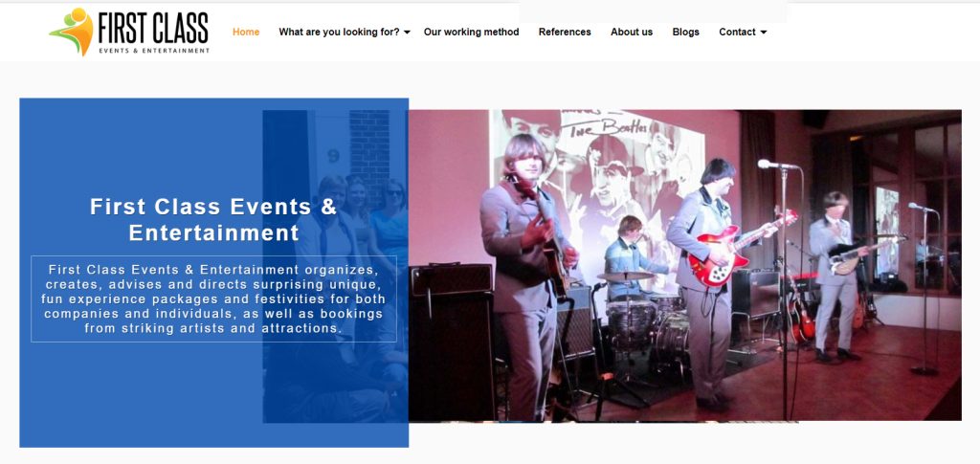
Task: Go to the Home page
Action: pos(246,32)
